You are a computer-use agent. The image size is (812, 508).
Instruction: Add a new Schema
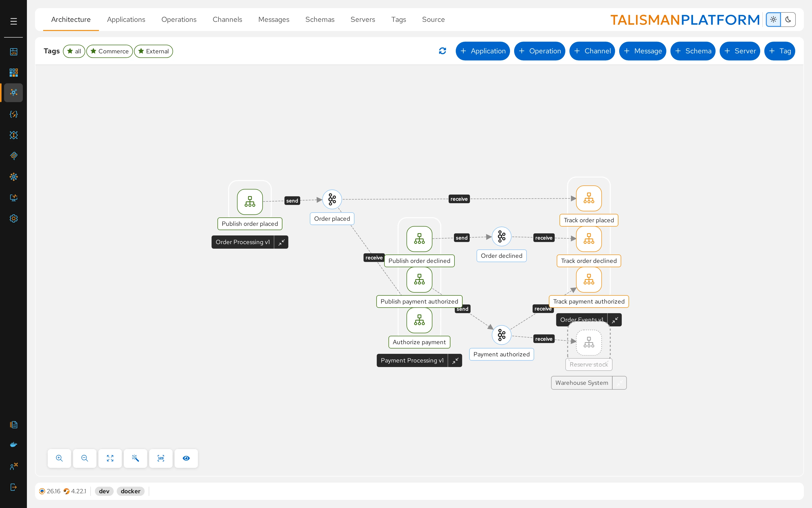coord(692,51)
